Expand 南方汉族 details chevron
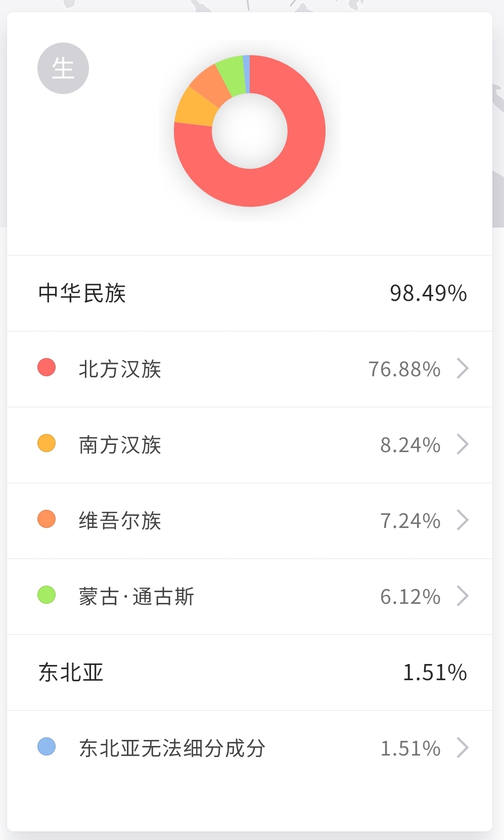This screenshot has height=840, width=504. 463,445
